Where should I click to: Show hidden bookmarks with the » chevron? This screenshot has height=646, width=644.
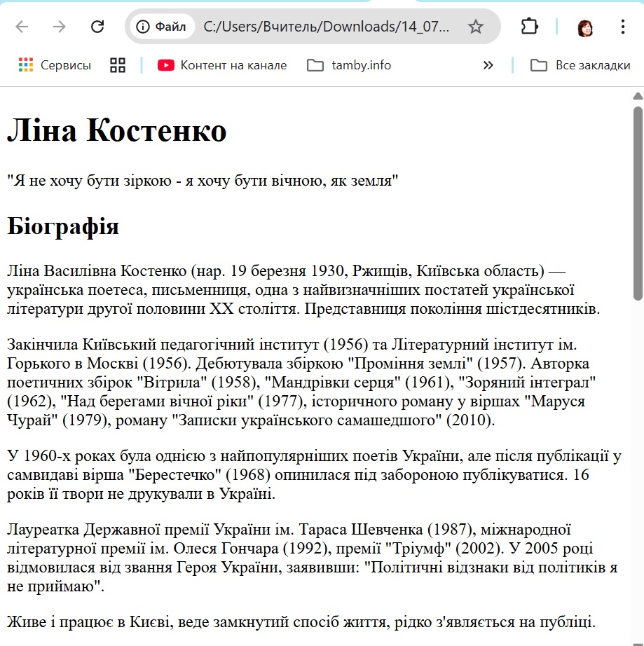point(488,65)
